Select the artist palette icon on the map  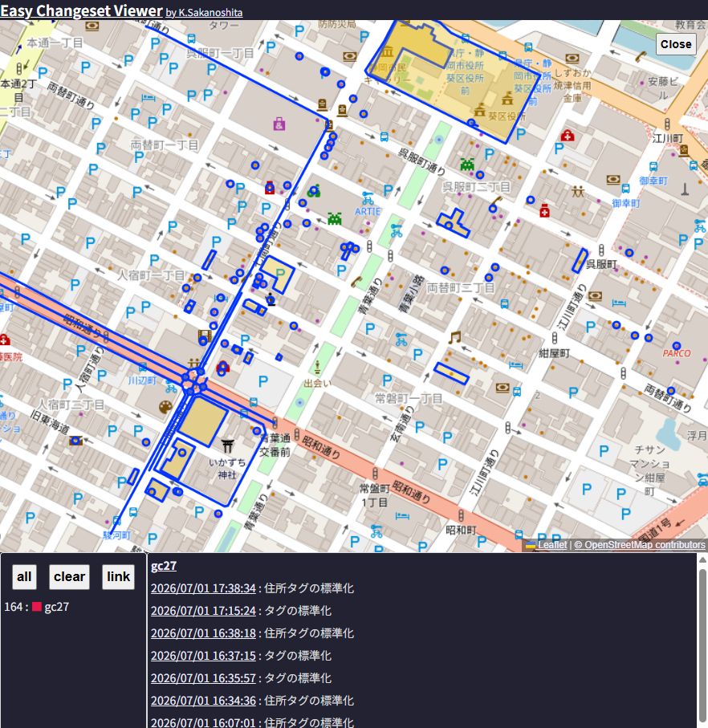(165, 407)
